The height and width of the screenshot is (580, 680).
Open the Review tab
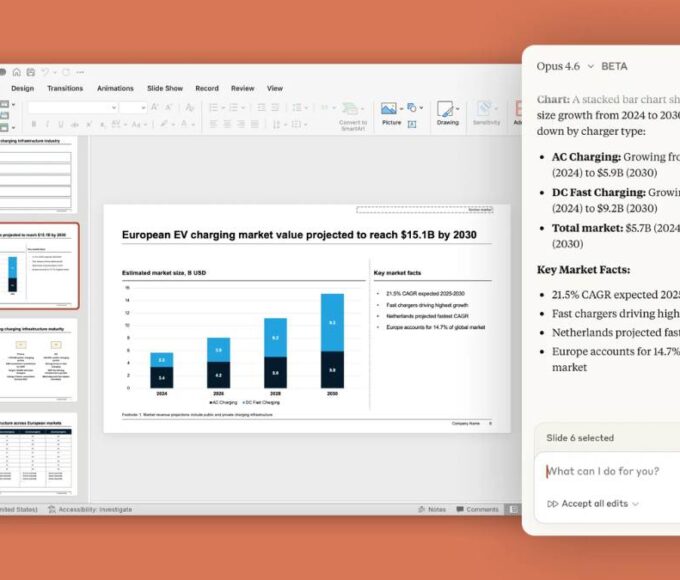pyautogui.click(x=242, y=88)
